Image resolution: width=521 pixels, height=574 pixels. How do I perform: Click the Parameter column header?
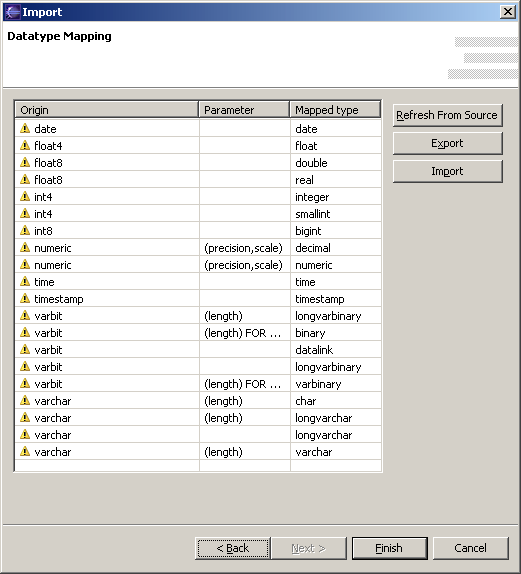pyautogui.click(x=244, y=110)
